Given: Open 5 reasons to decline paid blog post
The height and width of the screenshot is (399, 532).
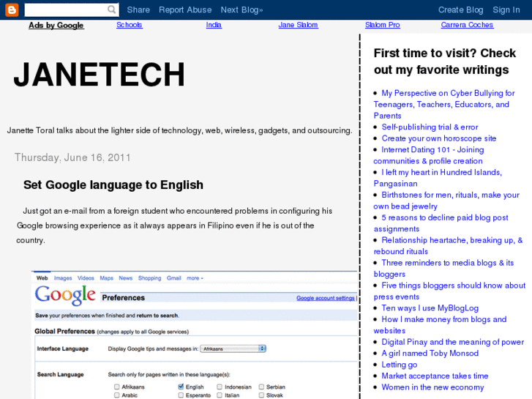Looking at the screenshot, I should click(441, 223).
